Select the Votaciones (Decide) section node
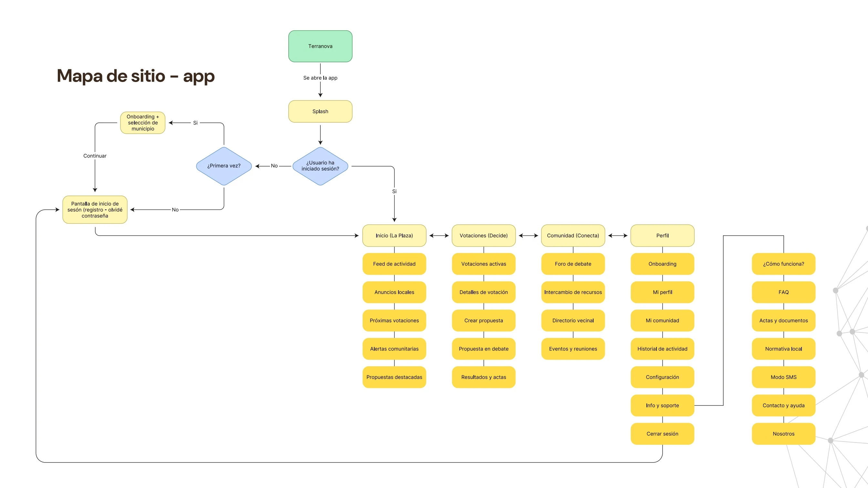This screenshot has width=868, height=488. 483,235
